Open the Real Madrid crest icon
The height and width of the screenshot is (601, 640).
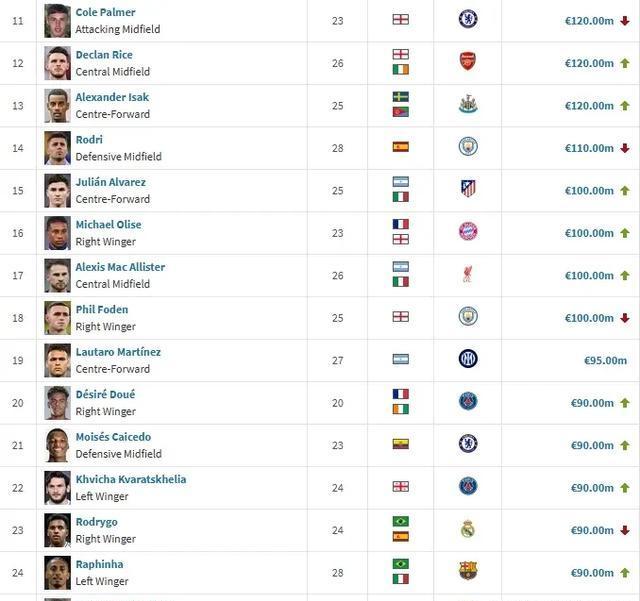click(x=467, y=529)
